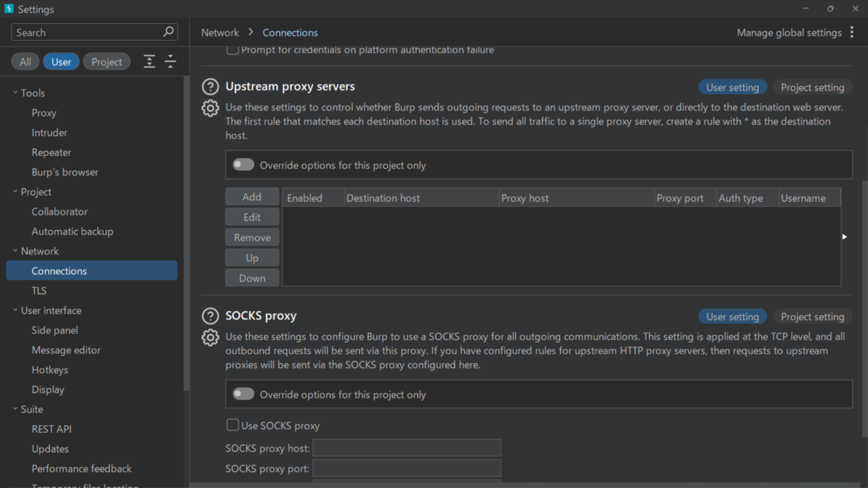Select Connections in the Network group

tap(92, 270)
